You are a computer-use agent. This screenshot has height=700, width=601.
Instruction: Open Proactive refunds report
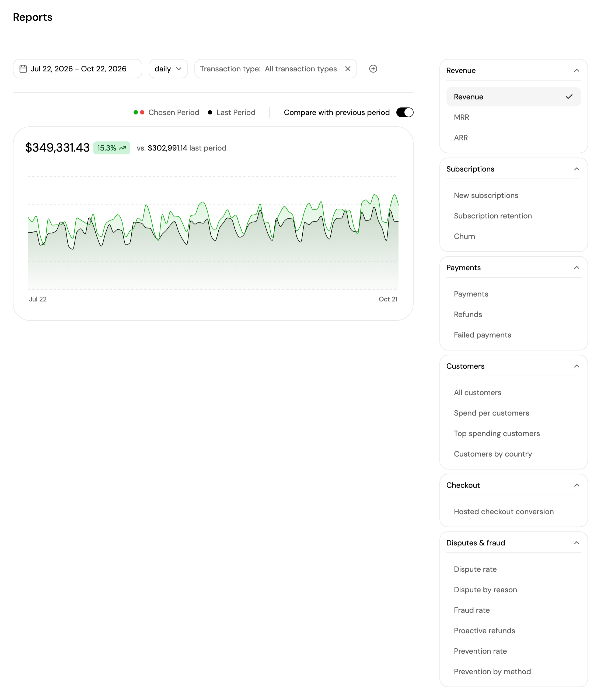click(513, 631)
